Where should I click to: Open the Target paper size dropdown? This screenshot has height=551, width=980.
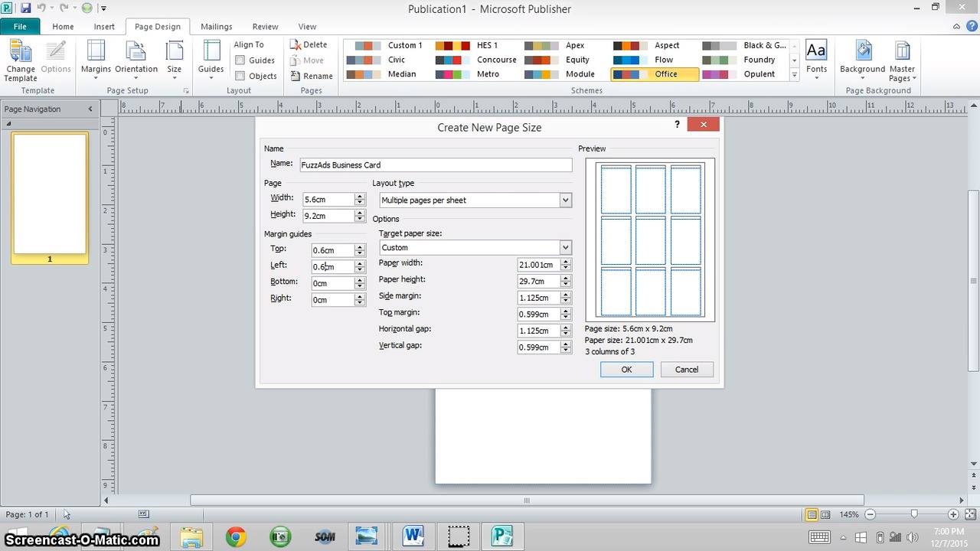click(565, 248)
